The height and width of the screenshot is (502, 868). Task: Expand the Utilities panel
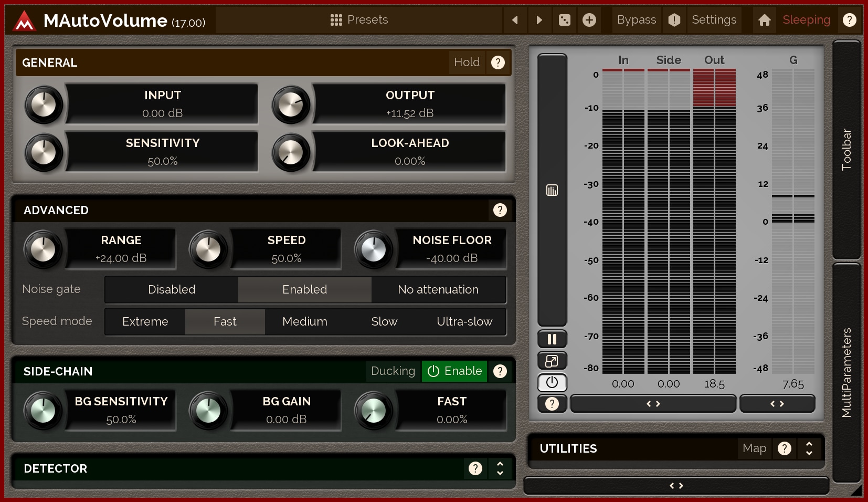point(809,448)
